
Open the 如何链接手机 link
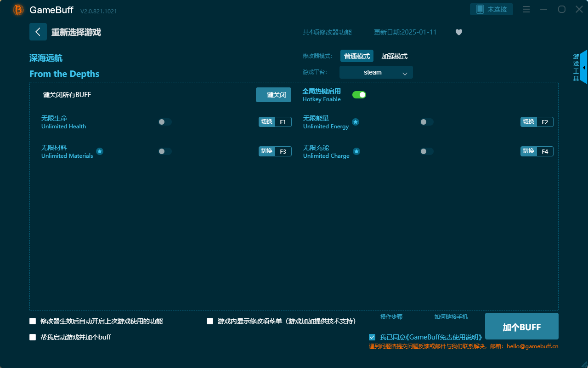click(x=451, y=316)
